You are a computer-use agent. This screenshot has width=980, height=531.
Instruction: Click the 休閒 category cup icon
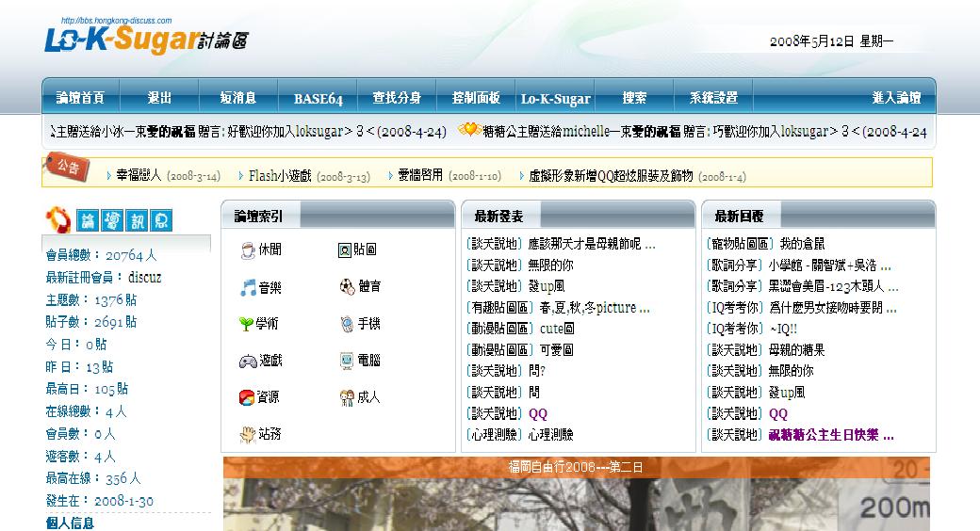pyautogui.click(x=248, y=250)
